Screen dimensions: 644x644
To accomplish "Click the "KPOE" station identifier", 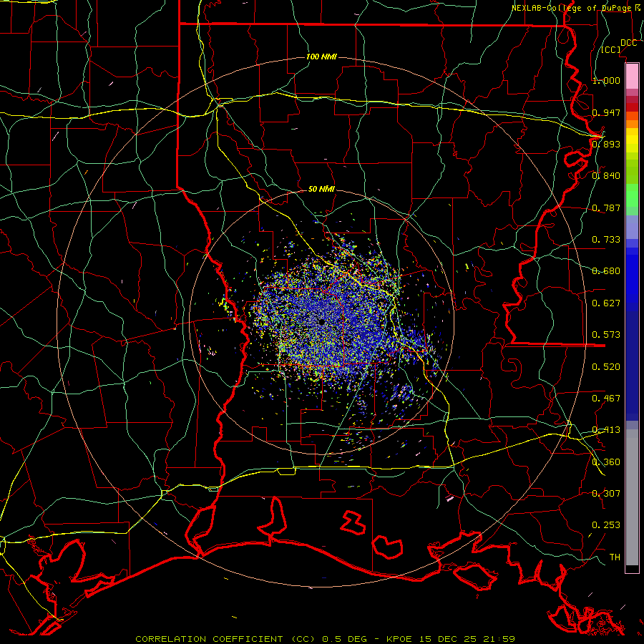I will 399,639.
